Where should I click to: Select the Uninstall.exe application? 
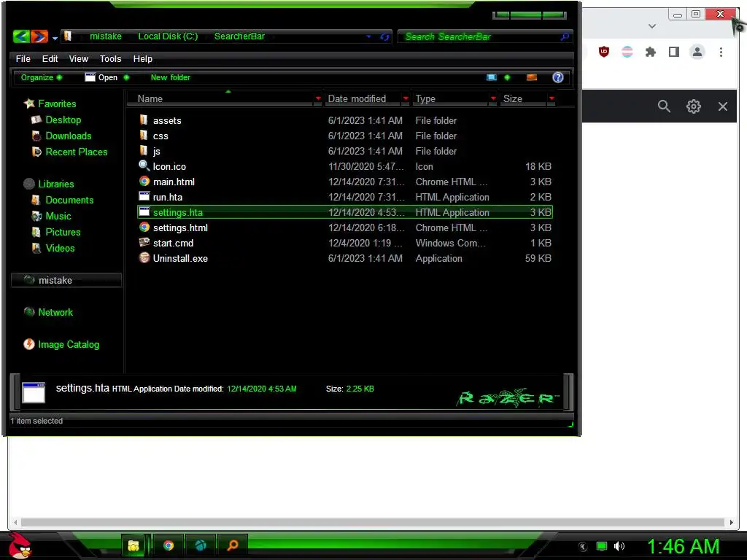tap(345, 258)
